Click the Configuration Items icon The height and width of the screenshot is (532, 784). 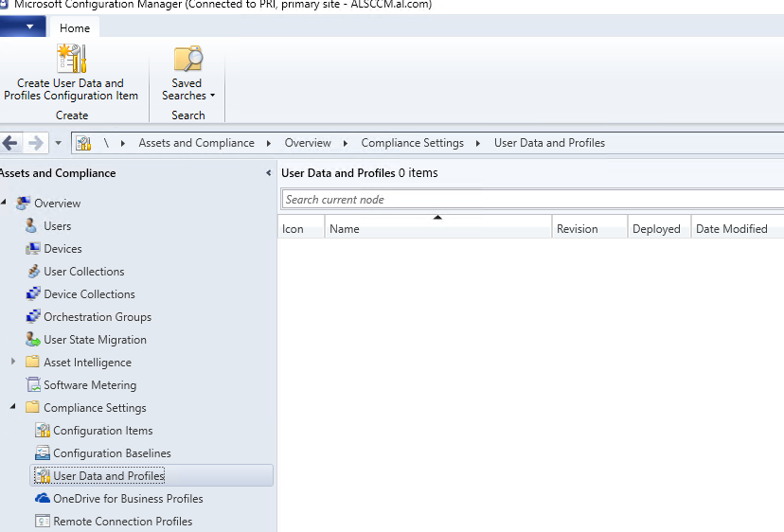click(x=43, y=431)
